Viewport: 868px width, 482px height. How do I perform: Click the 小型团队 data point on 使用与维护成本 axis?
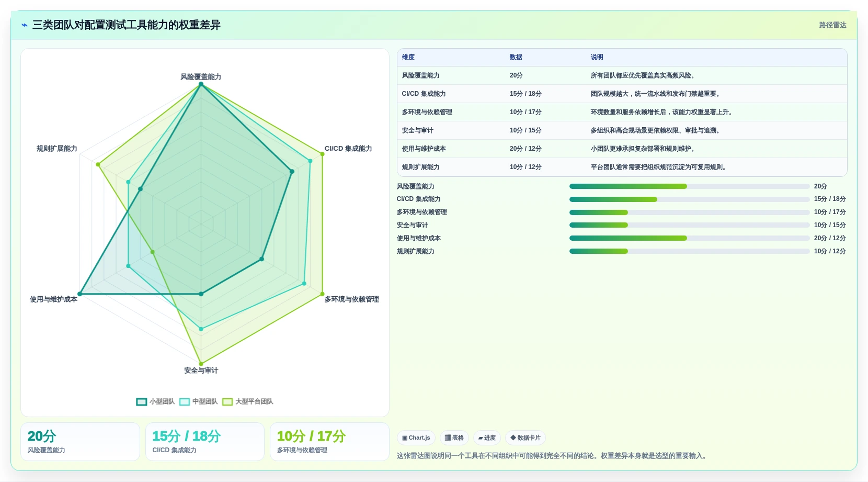tap(80, 294)
